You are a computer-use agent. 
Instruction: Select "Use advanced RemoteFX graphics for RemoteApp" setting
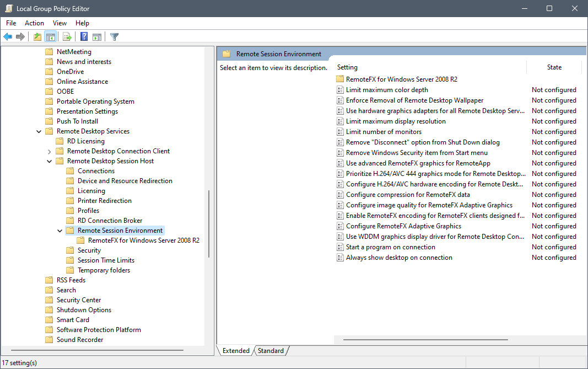click(x=418, y=163)
